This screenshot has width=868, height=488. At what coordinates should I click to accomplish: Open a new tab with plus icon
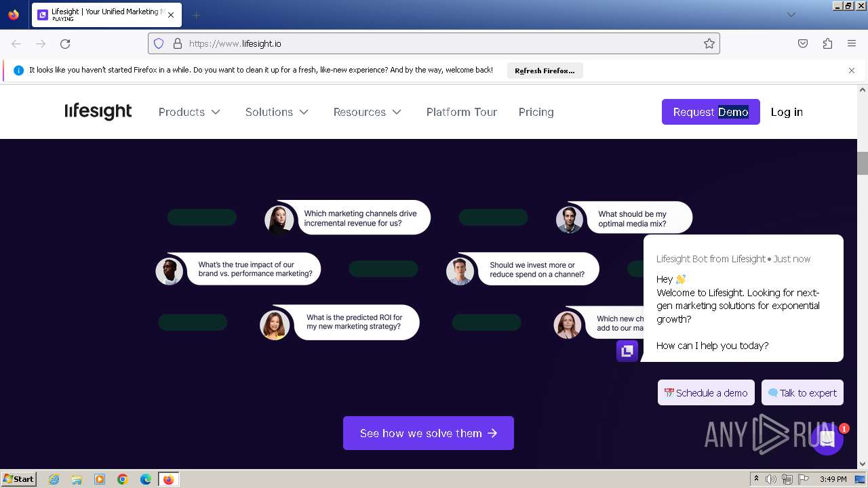(196, 15)
